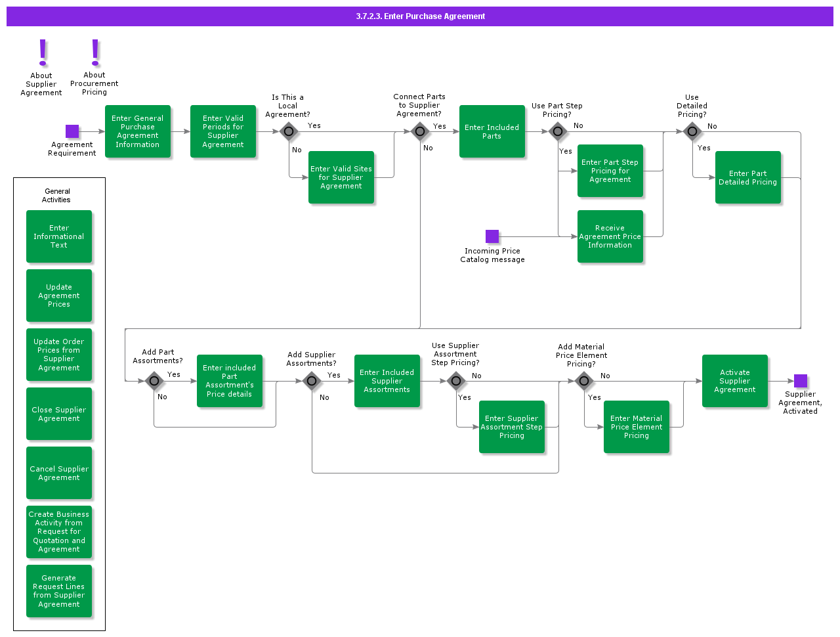Click the 'About Supplier Agreement' caption text
This screenshot has width=840, height=637.
(41, 84)
